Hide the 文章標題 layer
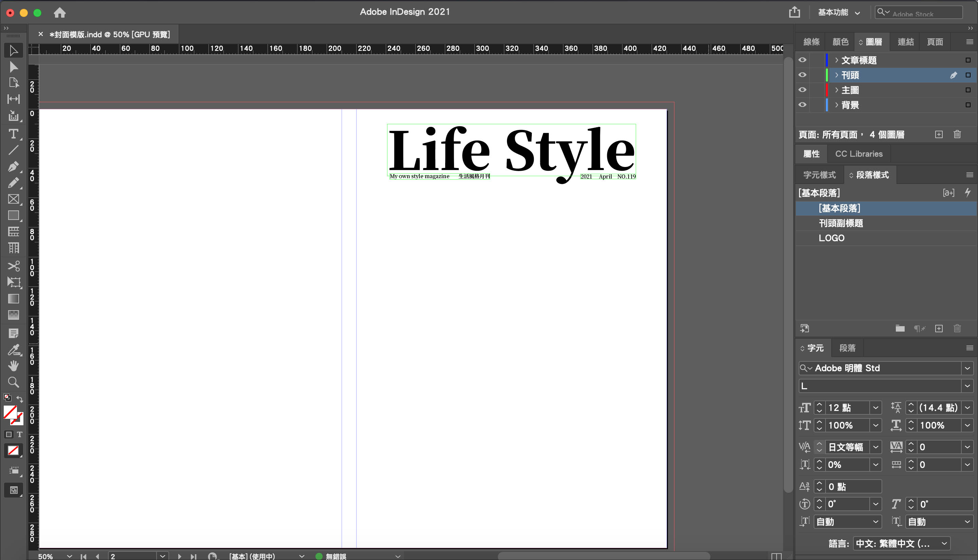The width and height of the screenshot is (978, 560). click(802, 60)
